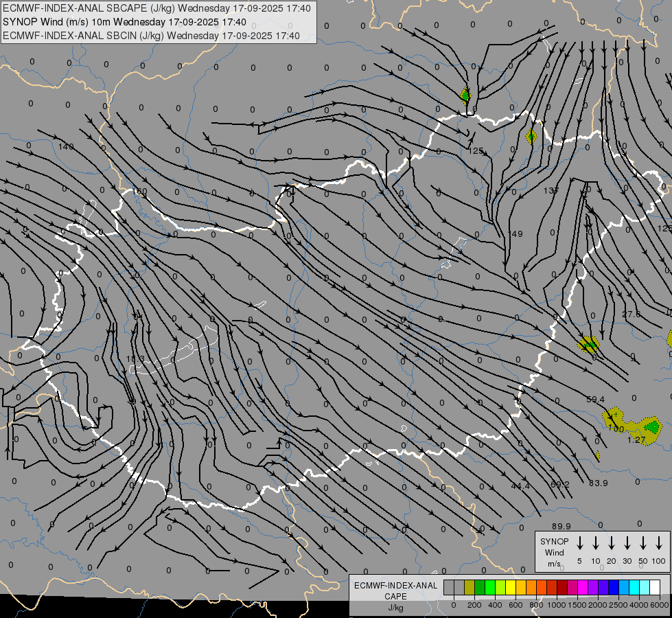Select the pure yellow CAPE legend swatch
The width and height of the screenshot is (672, 618).
point(511,587)
